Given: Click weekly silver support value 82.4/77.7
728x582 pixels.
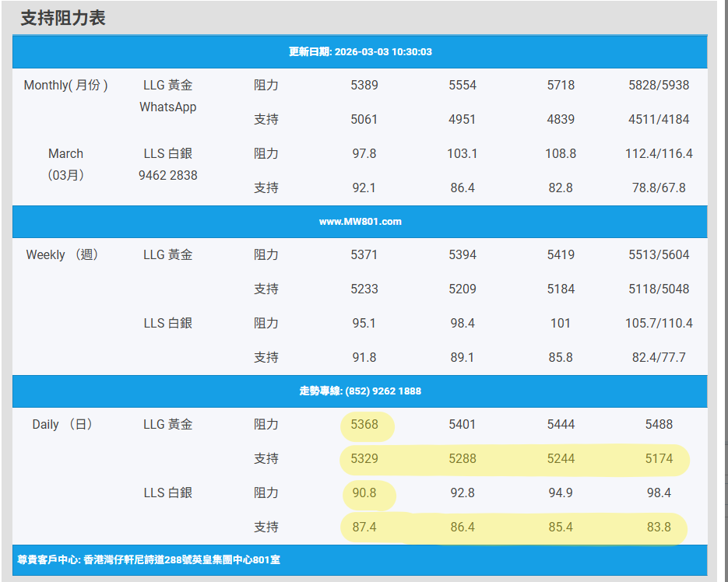Looking at the screenshot, I should click(x=659, y=358).
